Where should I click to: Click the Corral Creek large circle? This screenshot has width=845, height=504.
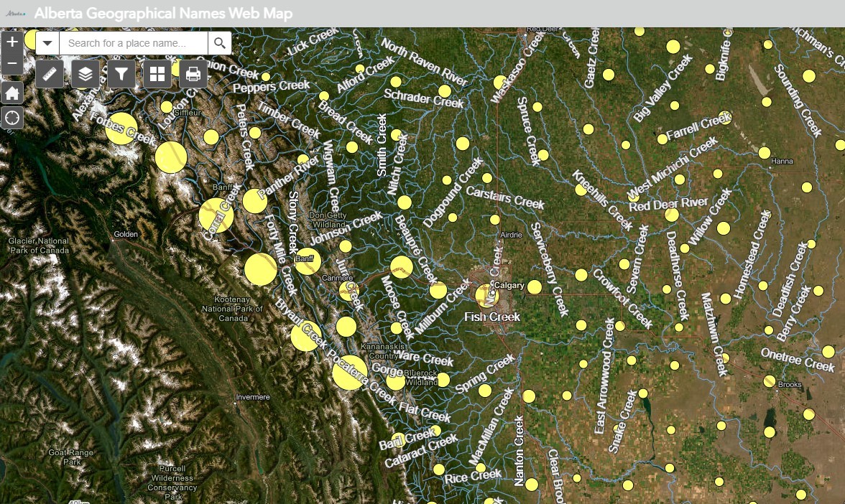[216, 215]
